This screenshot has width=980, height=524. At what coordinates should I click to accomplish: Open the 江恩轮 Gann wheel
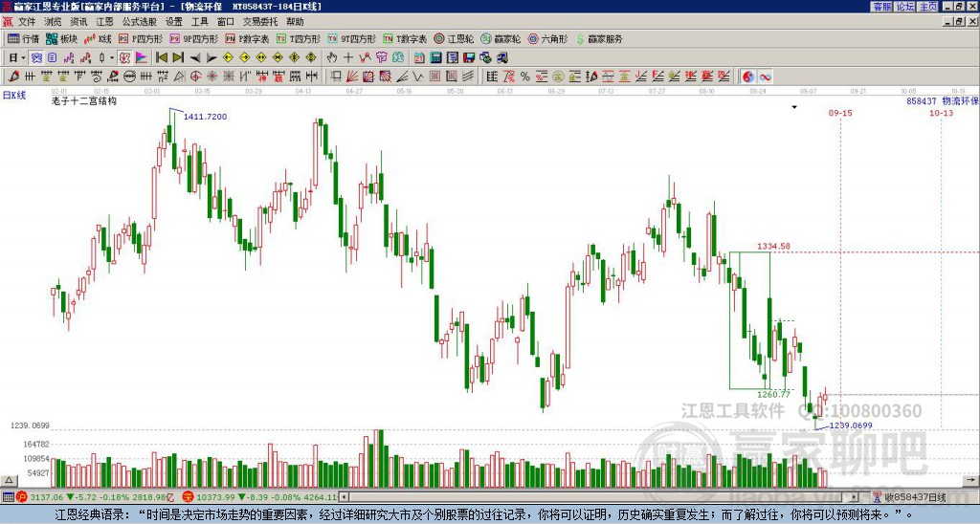coord(454,38)
